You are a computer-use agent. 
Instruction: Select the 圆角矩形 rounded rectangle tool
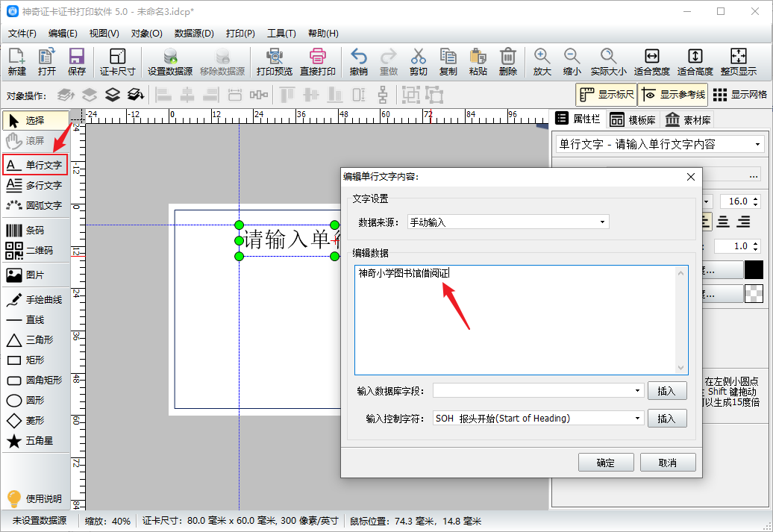[x=34, y=380]
